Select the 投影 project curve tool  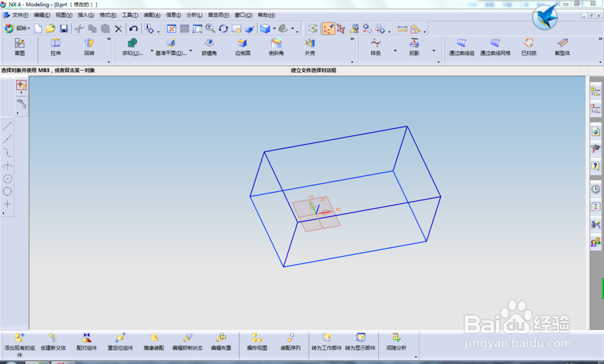click(414, 47)
